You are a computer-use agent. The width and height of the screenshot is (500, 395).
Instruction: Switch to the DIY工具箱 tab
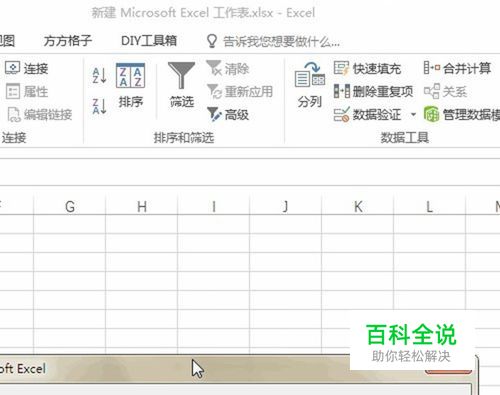pyautogui.click(x=149, y=41)
